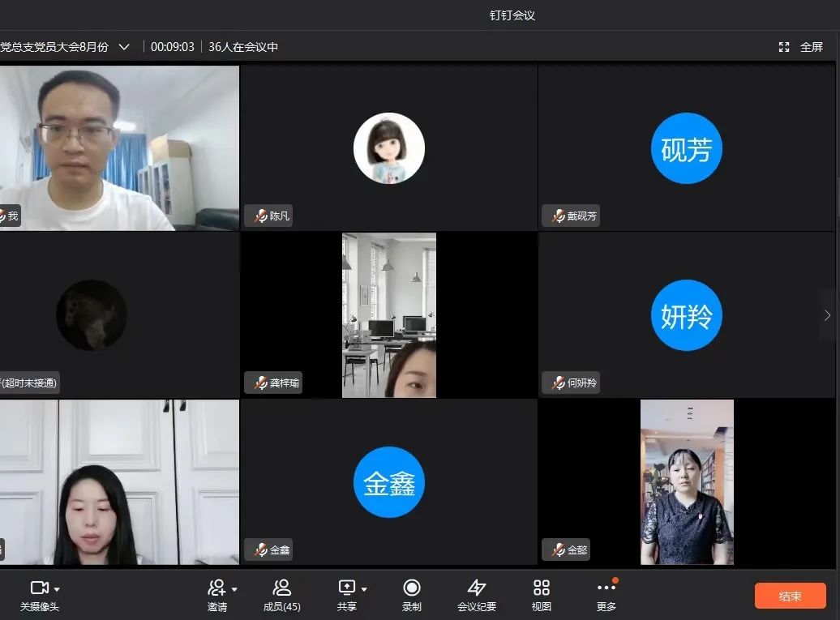The height and width of the screenshot is (620, 840).
Task: Open the 更多 more options menu
Action: (606, 595)
